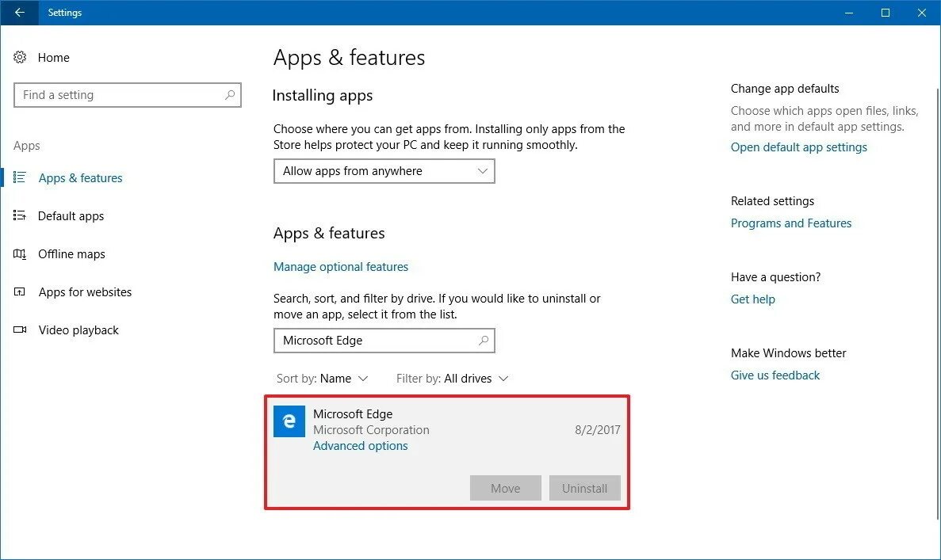Click the Find a setting field
The height and width of the screenshot is (560, 941).
coord(127,95)
